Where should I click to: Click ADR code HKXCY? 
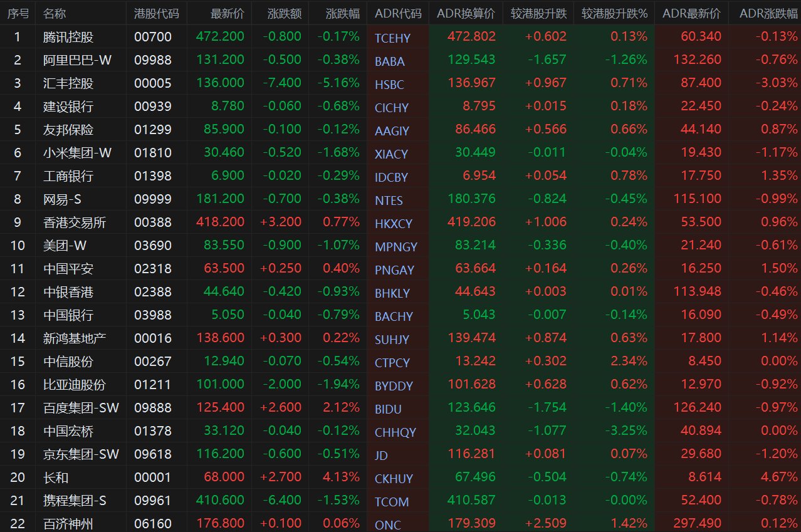click(394, 224)
